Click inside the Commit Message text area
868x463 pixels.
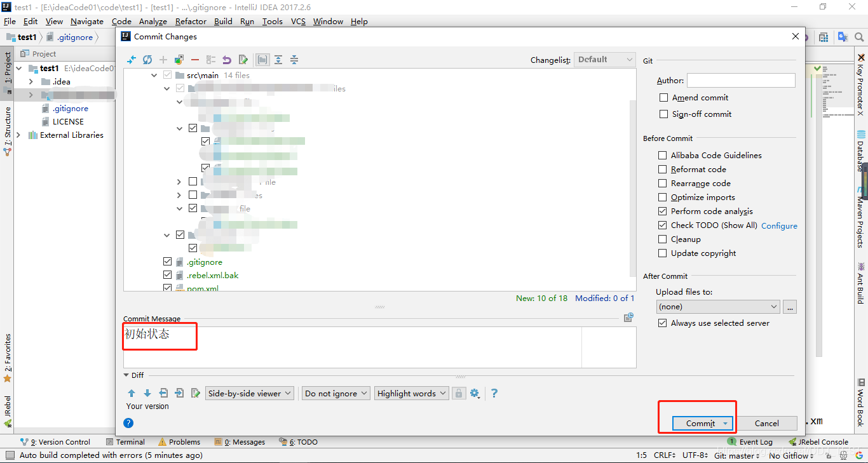click(x=380, y=347)
